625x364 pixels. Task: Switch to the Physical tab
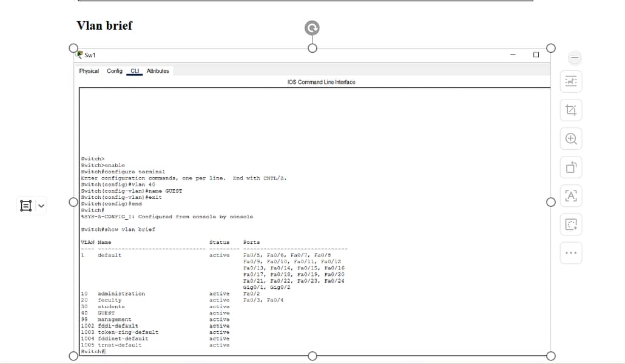pyautogui.click(x=89, y=71)
